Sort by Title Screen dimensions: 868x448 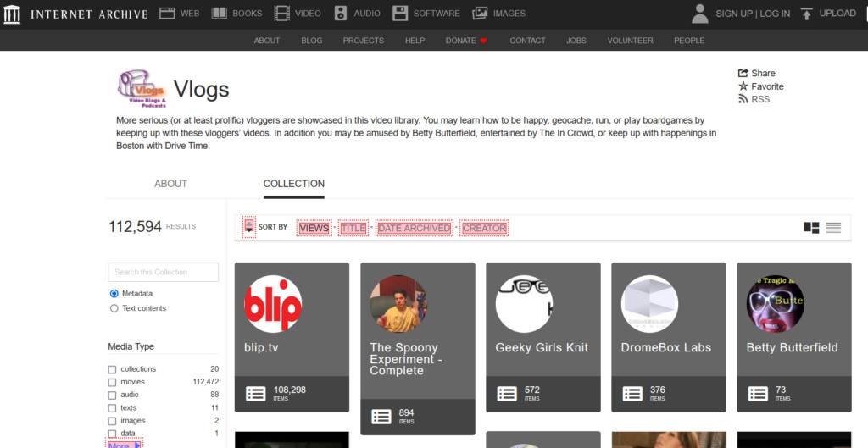point(353,228)
